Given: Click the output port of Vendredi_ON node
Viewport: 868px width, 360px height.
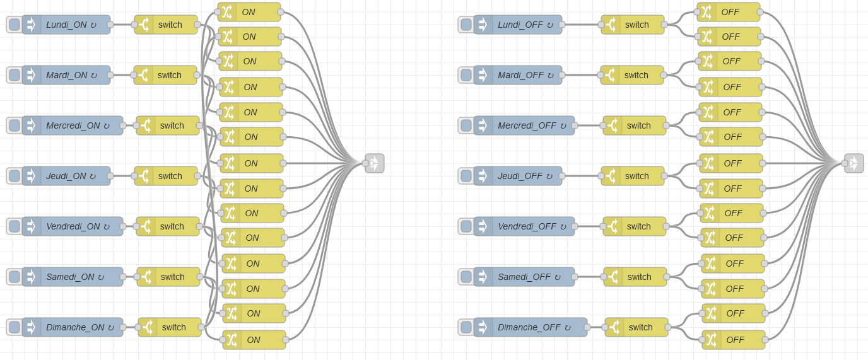Looking at the screenshot, I should (x=123, y=226).
